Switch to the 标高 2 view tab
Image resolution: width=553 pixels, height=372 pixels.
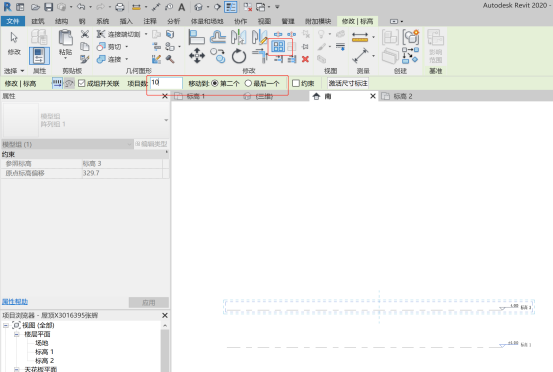tap(403, 96)
